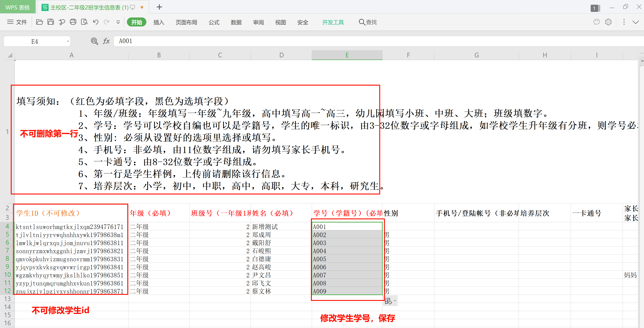Click the 二年级 cell in row 8

click(159, 259)
